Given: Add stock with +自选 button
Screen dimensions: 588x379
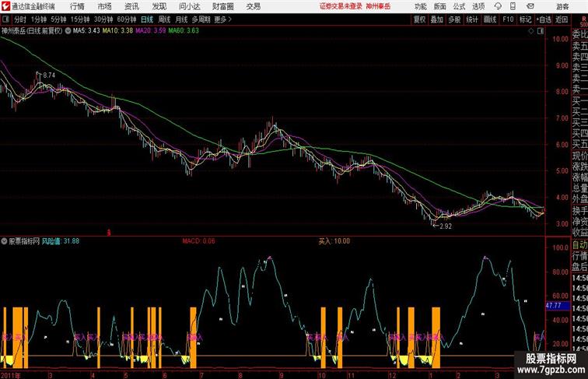Looking at the screenshot, I should (x=544, y=19).
